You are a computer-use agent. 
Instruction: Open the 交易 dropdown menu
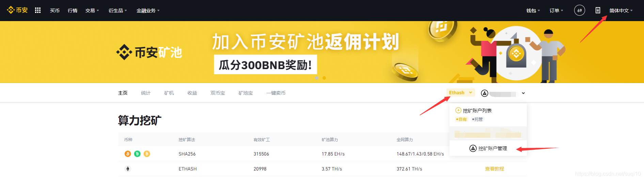click(x=92, y=11)
